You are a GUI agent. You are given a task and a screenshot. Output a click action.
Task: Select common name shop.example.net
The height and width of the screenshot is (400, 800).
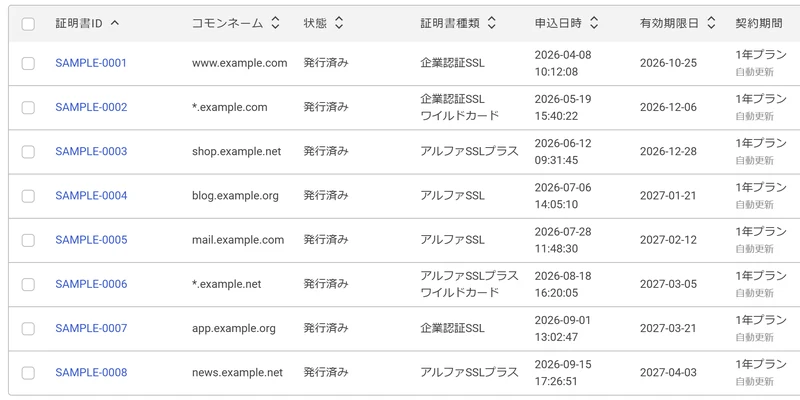tap(236, 152)
